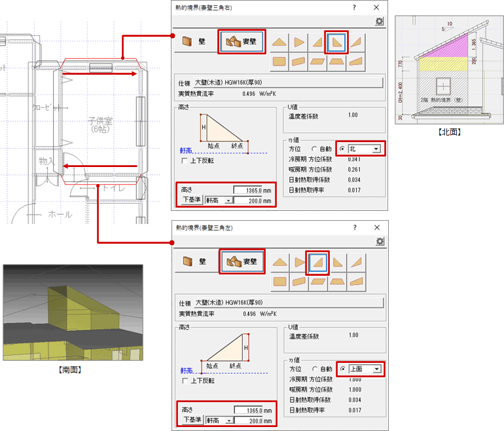The image size is (504, 431).
Task: Open the 上面 orientation dropdown
Action: (376, 369)
